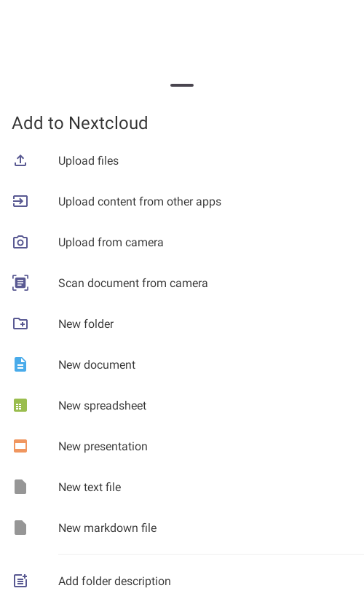Choose New markdown file
The width and height of the screenshot is (364, 607).
click(182, 528)
